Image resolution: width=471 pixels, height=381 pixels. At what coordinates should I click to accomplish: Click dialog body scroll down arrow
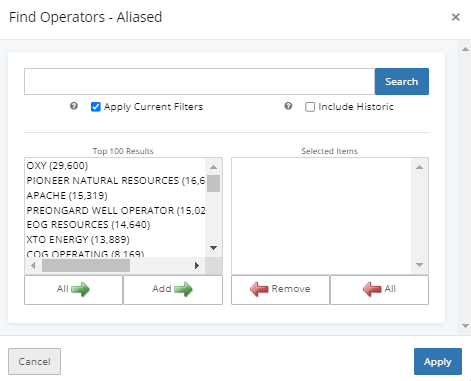click(x=465, y=326)
